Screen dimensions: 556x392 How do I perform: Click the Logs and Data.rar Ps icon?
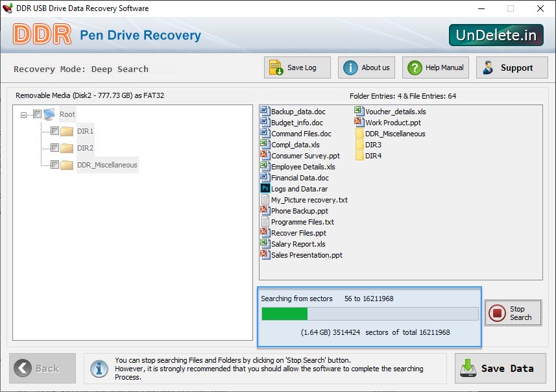click(x=265, y=188)
